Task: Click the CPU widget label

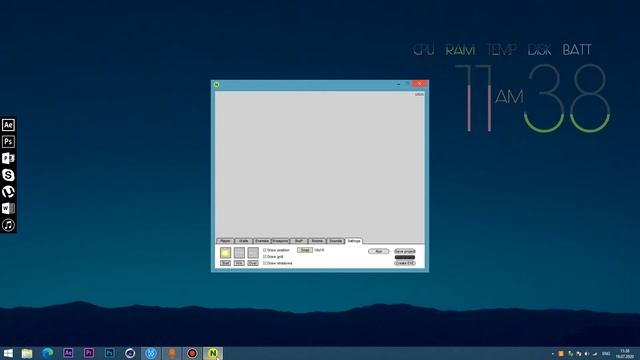Action: point(423,50)
